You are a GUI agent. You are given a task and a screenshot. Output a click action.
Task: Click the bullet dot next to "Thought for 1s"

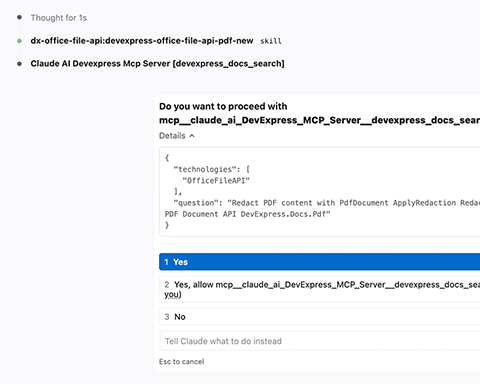click(19, 17)
